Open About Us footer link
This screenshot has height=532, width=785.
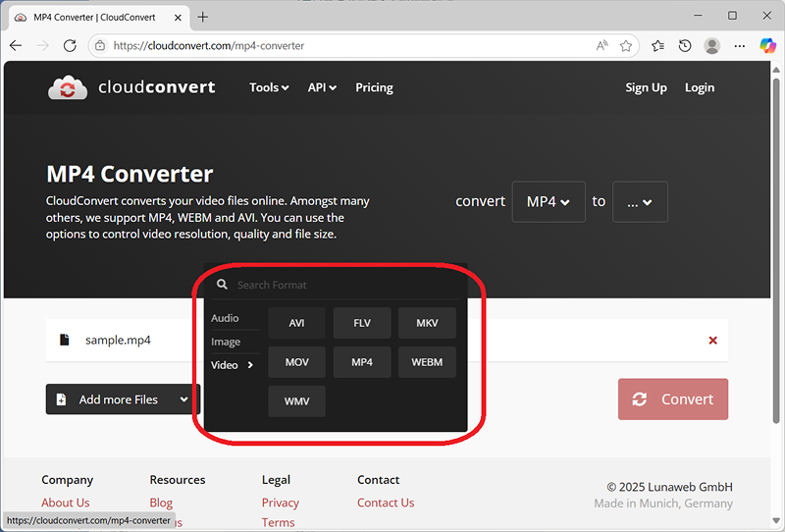(x=66, y=503)
